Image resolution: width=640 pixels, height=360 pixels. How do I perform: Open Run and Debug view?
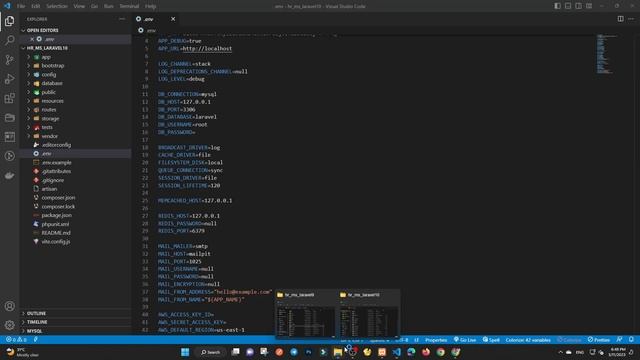tap(9, 79)
